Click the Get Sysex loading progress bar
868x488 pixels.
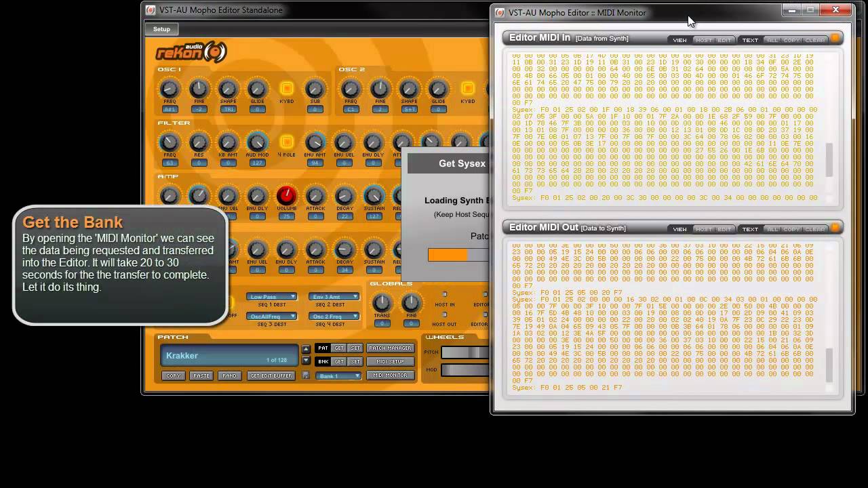pos(458,255)
